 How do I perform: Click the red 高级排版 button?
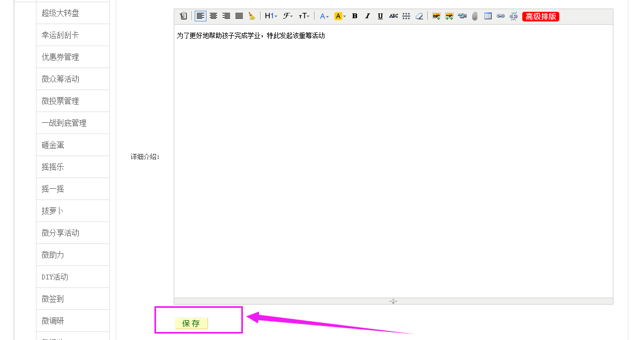(541, 17)
